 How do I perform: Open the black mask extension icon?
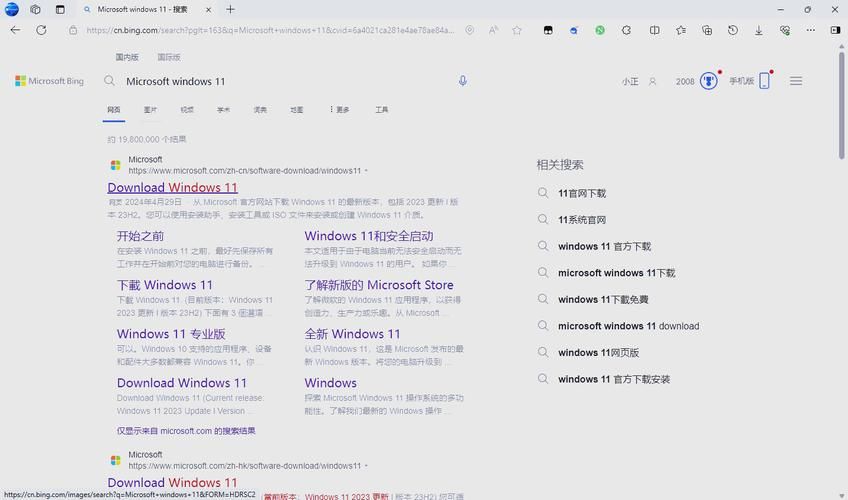[x=548, y=30]
